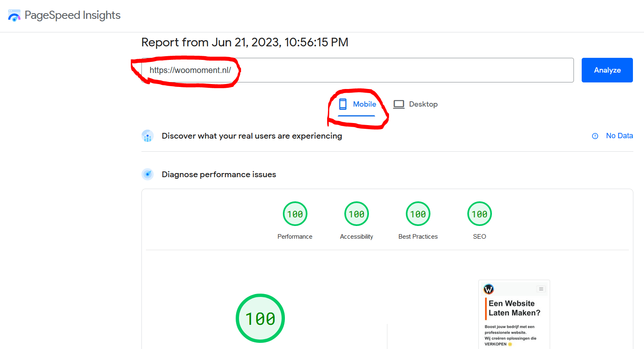Screen dimensions: 644x349
Task: Click the report date heading text
Action: coord(245,42)
